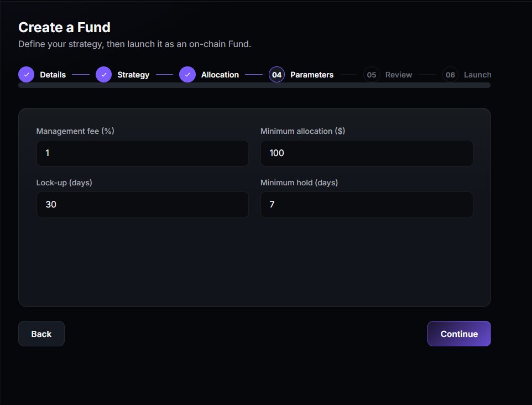Select the Parameters step label

(312, 75)
